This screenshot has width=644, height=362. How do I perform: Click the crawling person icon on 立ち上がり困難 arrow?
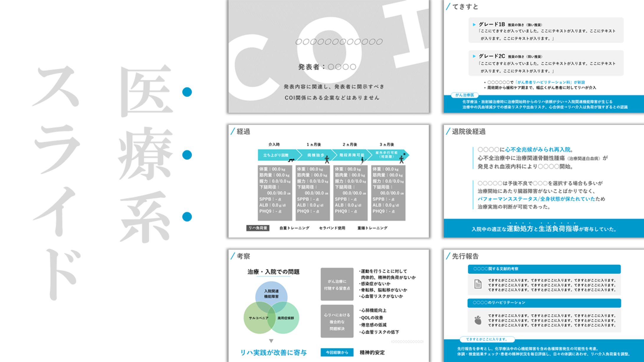click(291, 160)
